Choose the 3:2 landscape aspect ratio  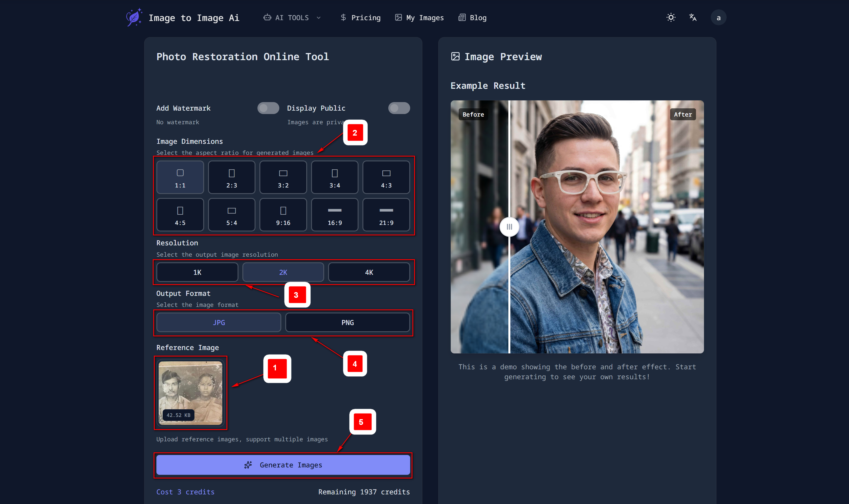click(x=283, y=178)
